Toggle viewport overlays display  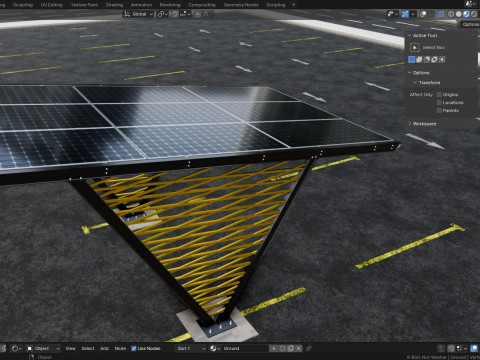(423, 14)
